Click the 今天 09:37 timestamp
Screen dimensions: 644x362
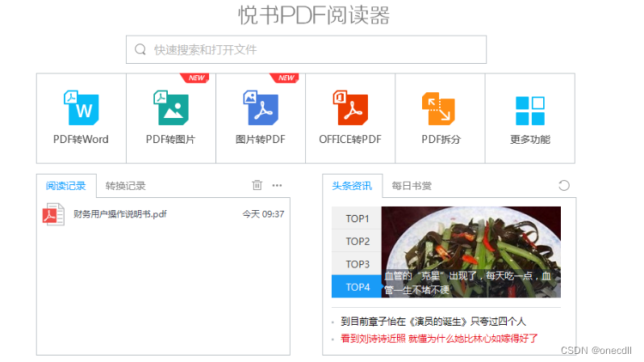click(263, 214)
